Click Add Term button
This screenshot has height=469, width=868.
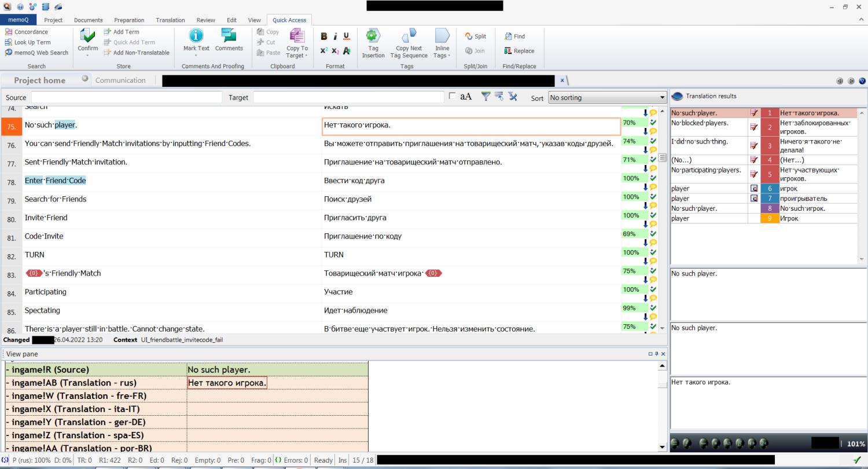pyautogui.click(x=122, y=32)
